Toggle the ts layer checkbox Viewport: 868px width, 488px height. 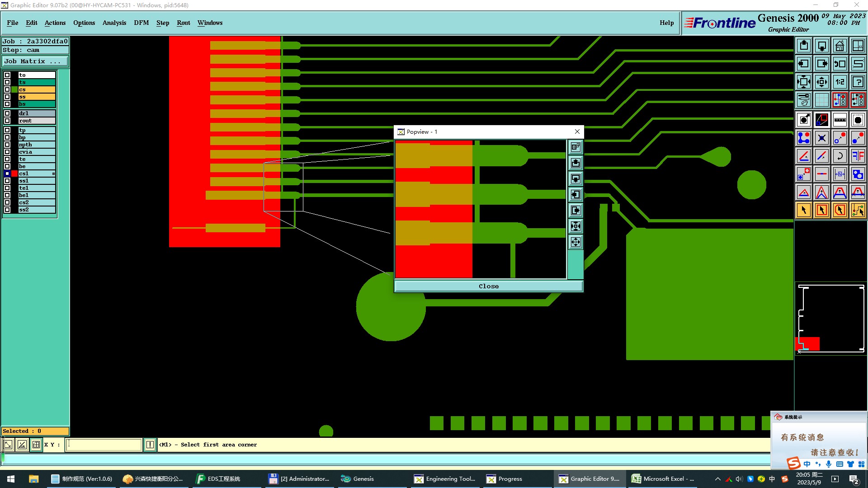7,82
